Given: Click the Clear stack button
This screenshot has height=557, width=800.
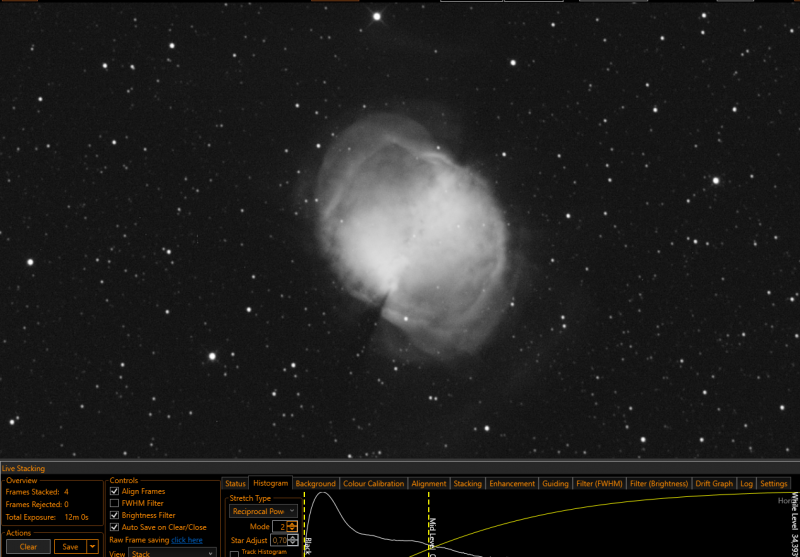Looking at the screenshot, I should coord(28,546).
